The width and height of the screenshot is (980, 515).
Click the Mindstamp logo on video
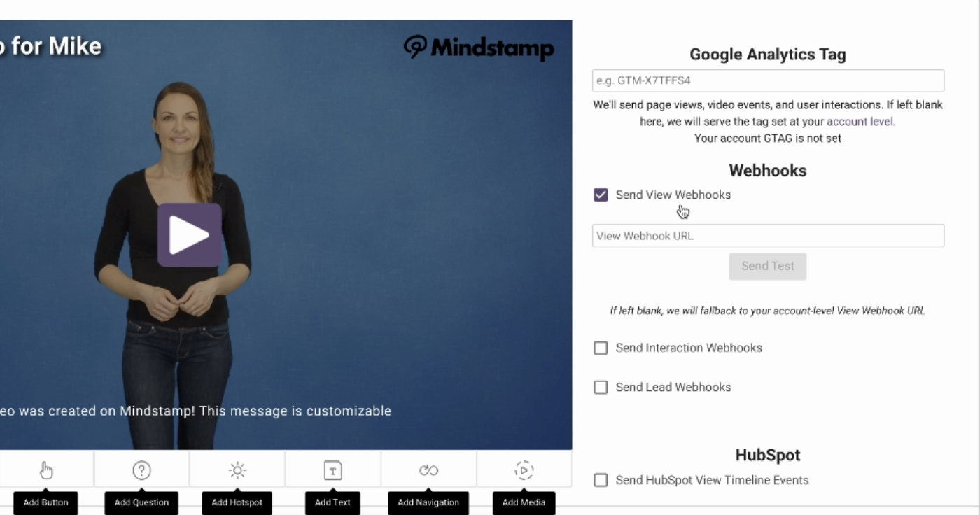479,48
